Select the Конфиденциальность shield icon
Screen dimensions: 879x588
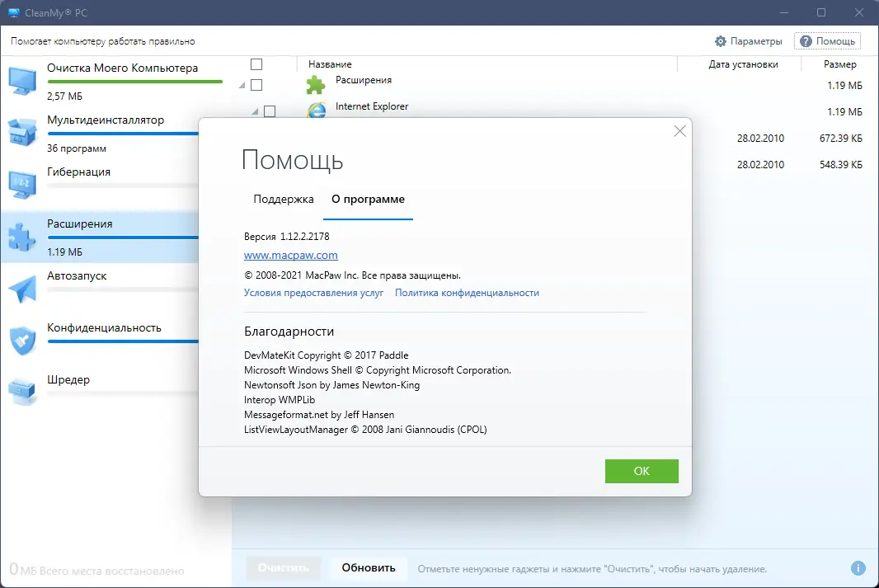tap(21, 340)
